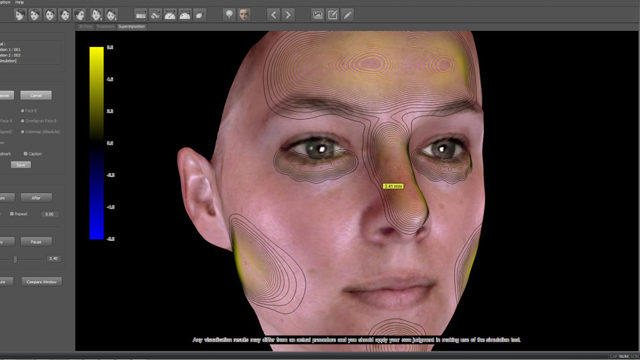This screenshot has width=640, height=360.
Task: Select the pen drawing toolbar icon
Action: (x=347, y=15)
